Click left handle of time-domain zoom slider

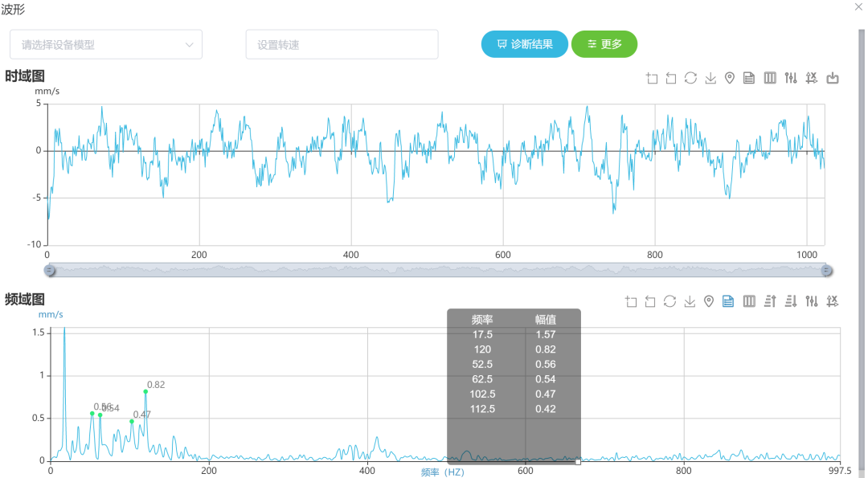50,271
